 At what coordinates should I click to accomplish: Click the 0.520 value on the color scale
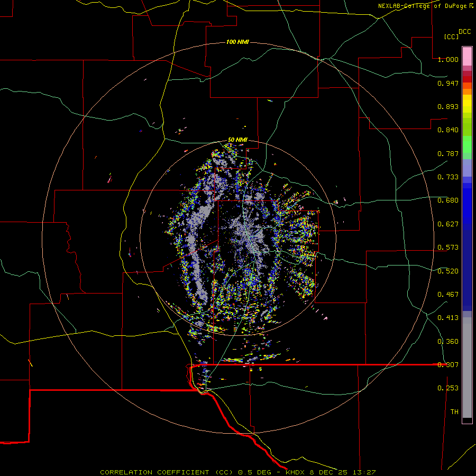pyautogui.click(x=448, y=271)
